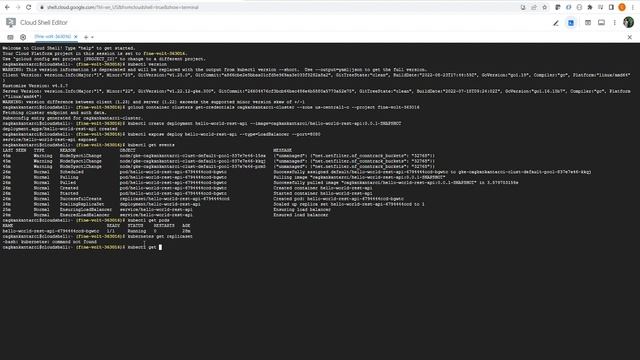The width and height of the screenshot is (640, 360).
Task: Open the Extensions puzzle piece menu
Action: click(x=590, y=7)
